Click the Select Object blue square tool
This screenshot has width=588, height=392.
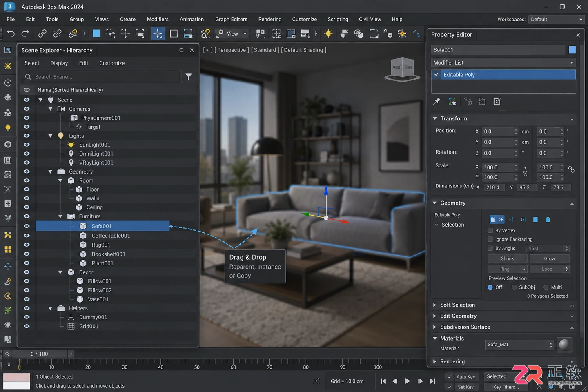(x=96, y=33)
